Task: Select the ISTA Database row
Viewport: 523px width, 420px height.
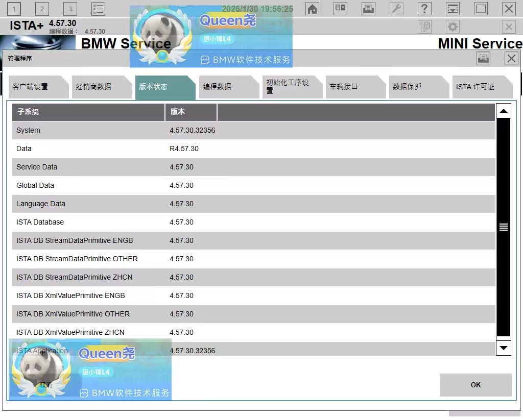Action: tap(253, 222)
